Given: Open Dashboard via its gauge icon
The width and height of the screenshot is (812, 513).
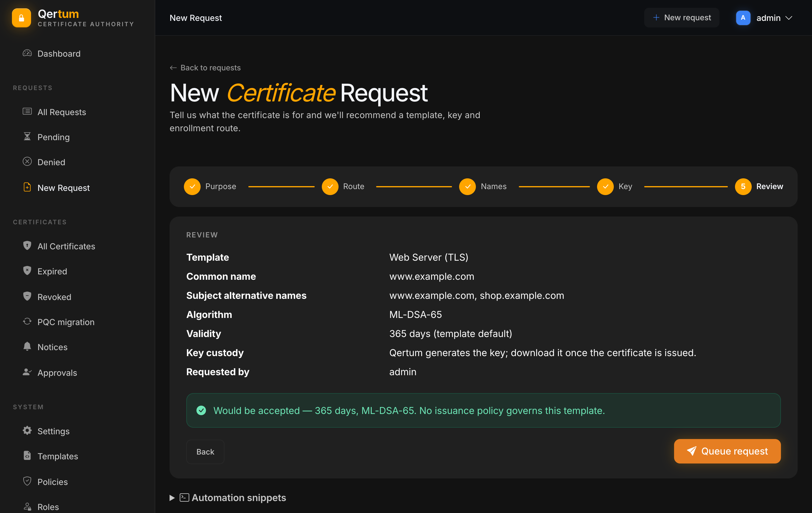Looking at the screenshot, I should coord(27,53).
